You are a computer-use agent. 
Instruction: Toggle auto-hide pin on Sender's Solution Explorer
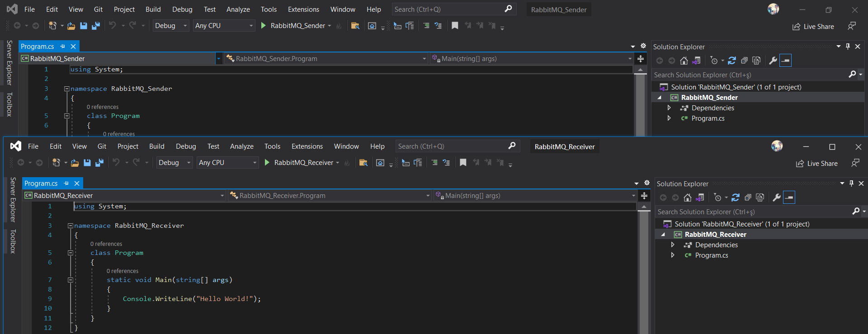(848, 47)
